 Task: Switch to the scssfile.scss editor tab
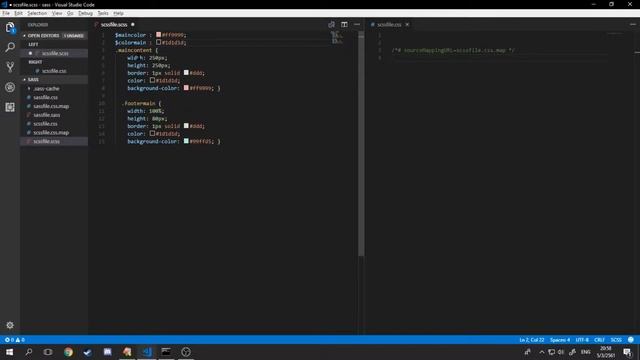pos(114,24)
